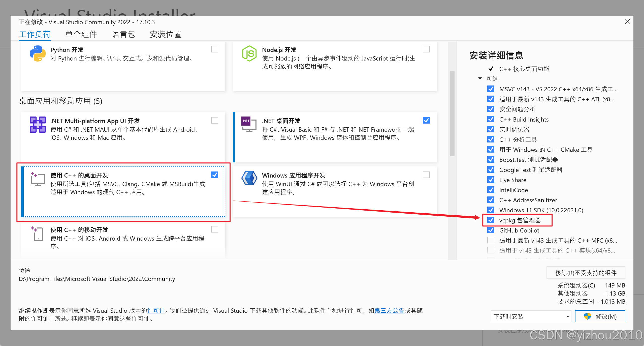This screenshot has width=644, height=346.
Task: Check 使用 C++ 的移动开发 workload
Action: coord(215,229)
